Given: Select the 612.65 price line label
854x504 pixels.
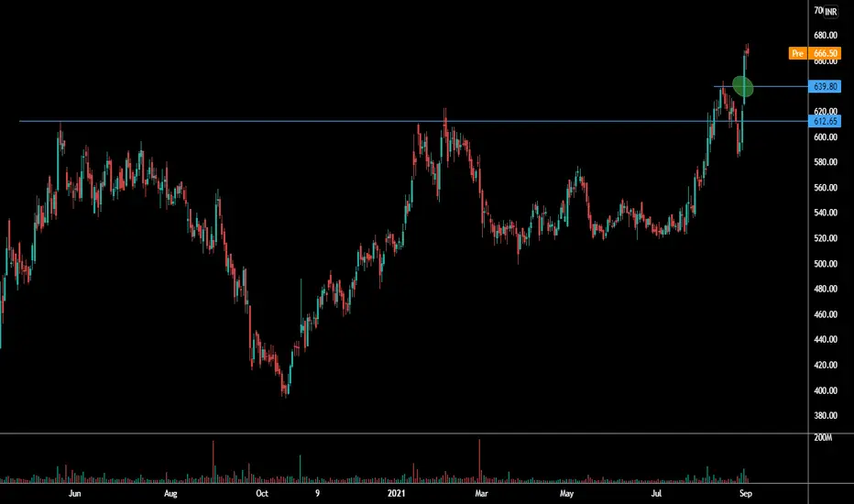Looking at the screenshot, I should click(x=825, y=121).
